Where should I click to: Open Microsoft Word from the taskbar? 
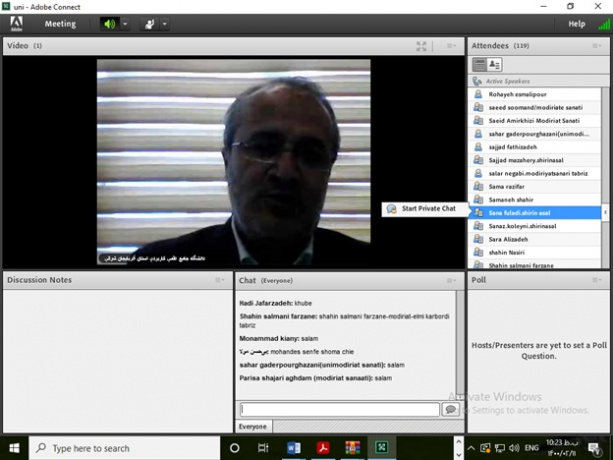[295, 448]
